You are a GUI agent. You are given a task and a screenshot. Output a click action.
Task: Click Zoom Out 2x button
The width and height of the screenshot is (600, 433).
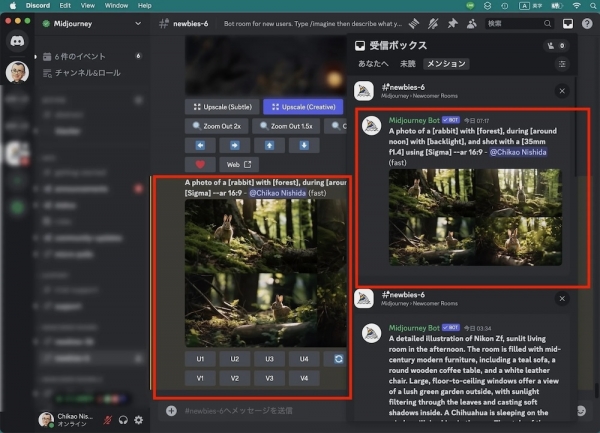coord(217,126)
